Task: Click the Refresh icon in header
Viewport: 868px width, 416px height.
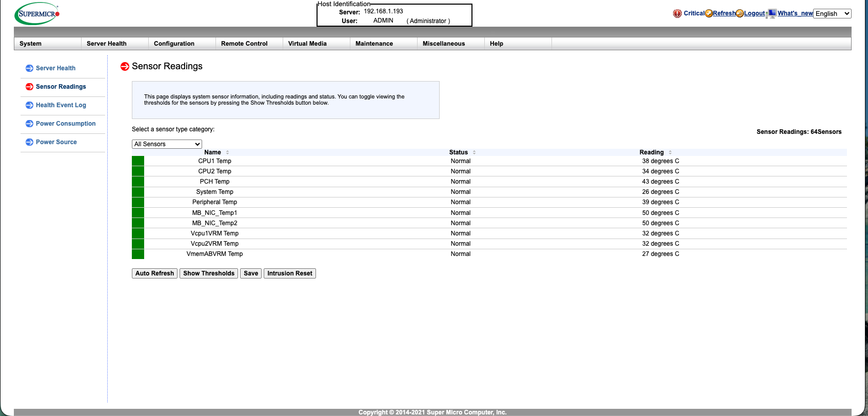Action: (x=709, y=13)
